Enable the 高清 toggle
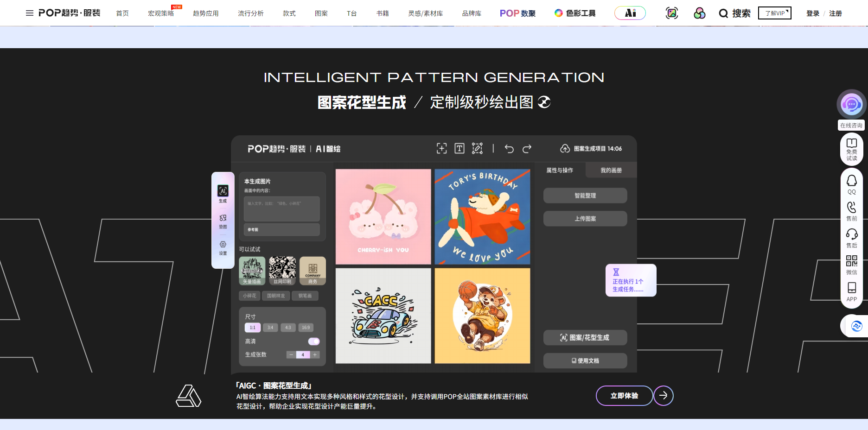The image size is (868, 430). (313, 341)
